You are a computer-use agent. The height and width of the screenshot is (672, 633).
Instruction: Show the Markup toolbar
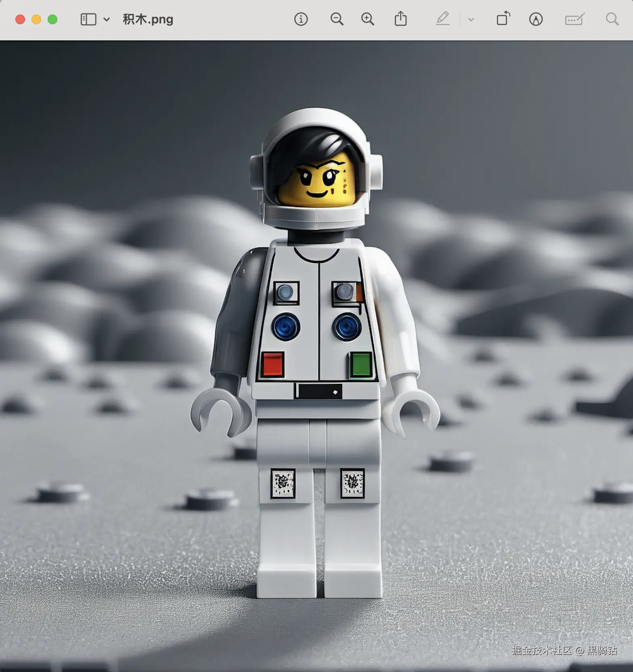pos(536,19)
